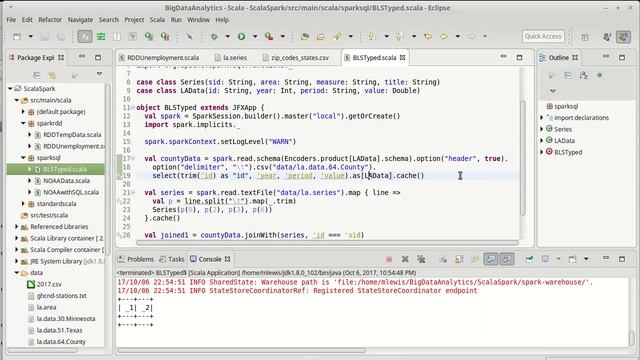This screenshot has width=640, height=360.
Task: Open the Debug dropdown arrow
Action: coord(227,36)
